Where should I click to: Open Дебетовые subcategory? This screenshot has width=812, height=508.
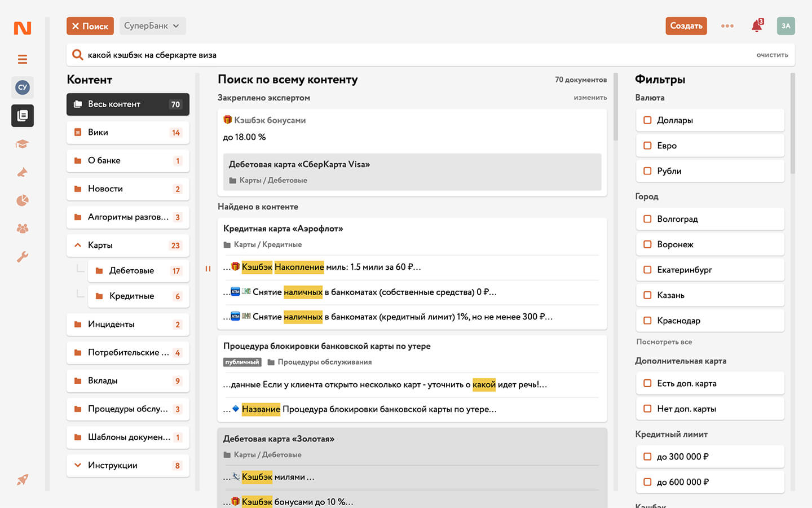click(x=139, y=271)
